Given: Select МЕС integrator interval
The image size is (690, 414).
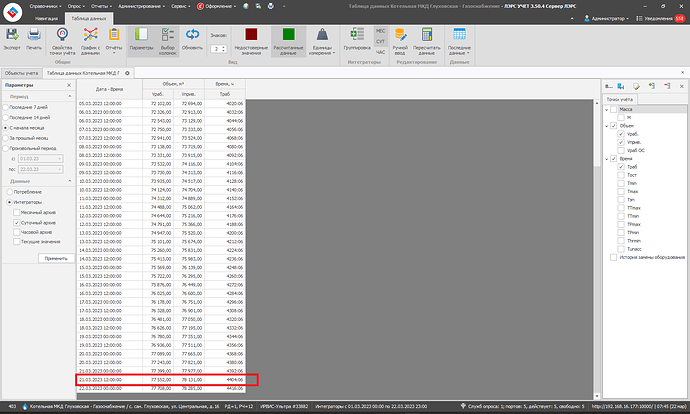Looking at the screenshot, I should (381, 31).
